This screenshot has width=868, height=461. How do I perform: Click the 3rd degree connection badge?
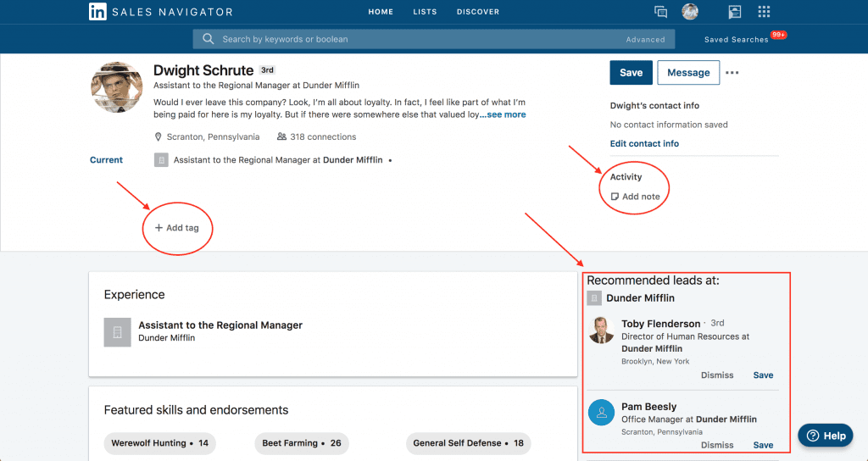(267, 70)
